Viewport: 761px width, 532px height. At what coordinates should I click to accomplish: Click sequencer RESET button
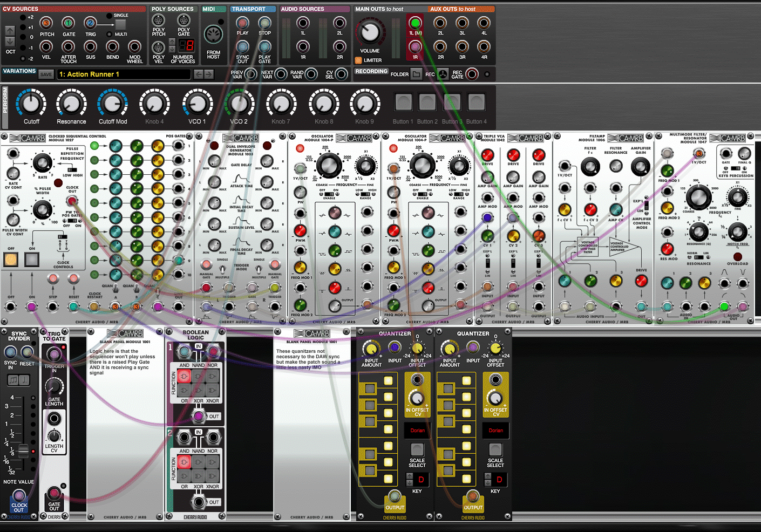(74, 278)
